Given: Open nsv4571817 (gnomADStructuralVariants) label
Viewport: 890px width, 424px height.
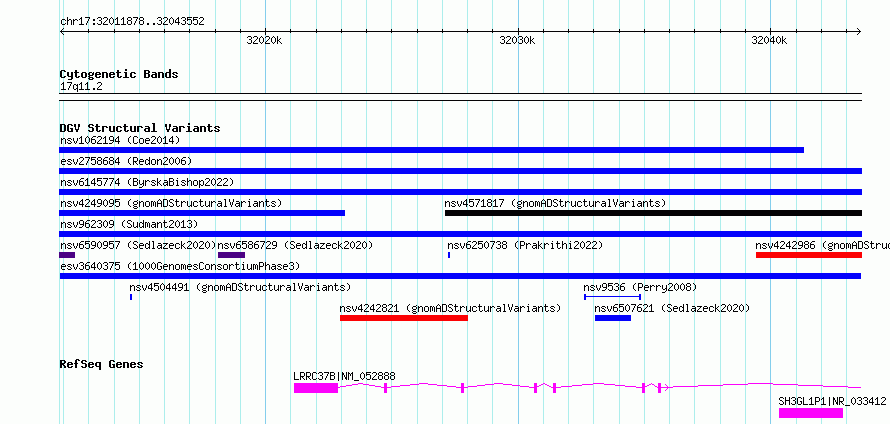Looking at the screenshot, I should 555,203.
